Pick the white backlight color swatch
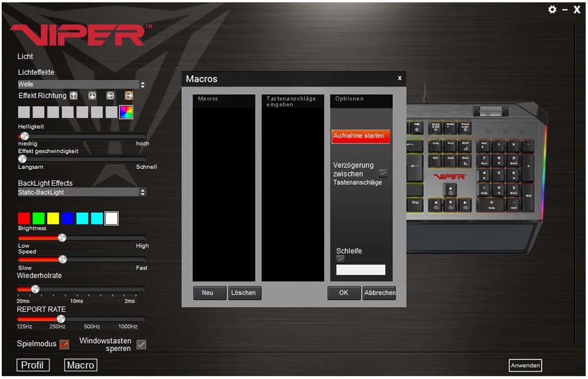 [111, 218]
